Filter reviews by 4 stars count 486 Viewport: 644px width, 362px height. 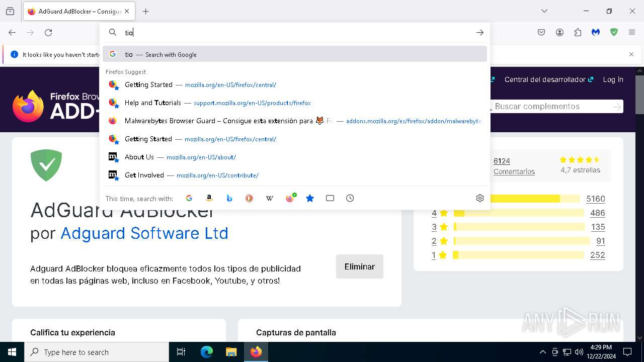pos(598,213)
